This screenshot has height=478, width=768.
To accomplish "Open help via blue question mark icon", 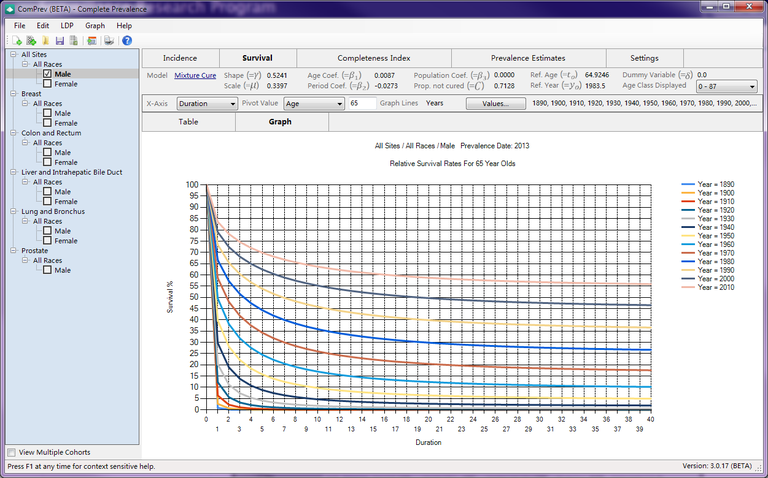I will [127, 40].
